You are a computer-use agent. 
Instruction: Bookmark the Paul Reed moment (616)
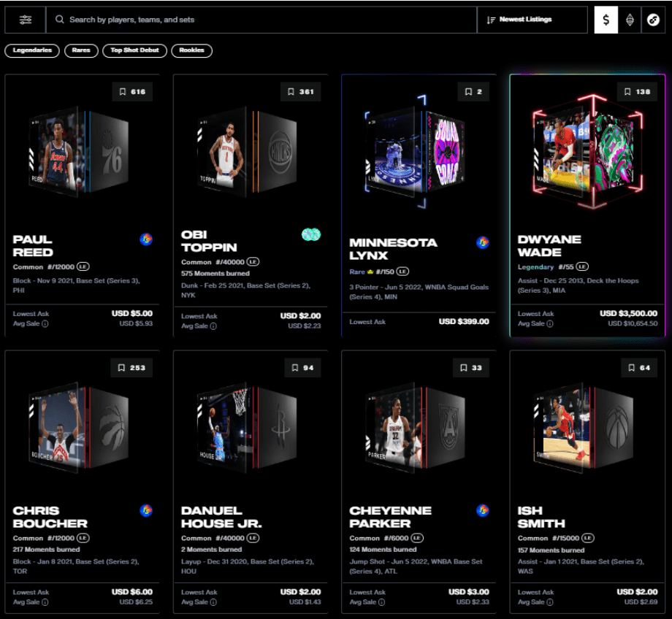pyautogui.click(x=132, y=92)
